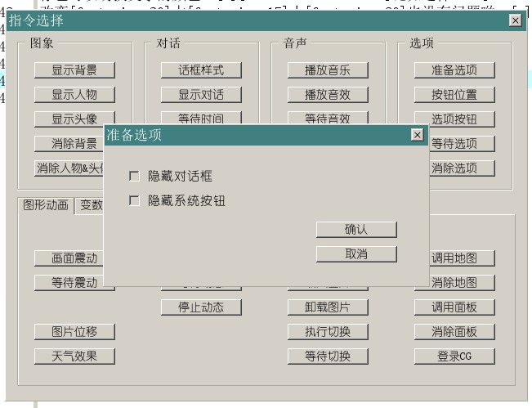Choose the 卸载图片 button
This screenshot has height=408, width=532.
[x=328, y=307]
